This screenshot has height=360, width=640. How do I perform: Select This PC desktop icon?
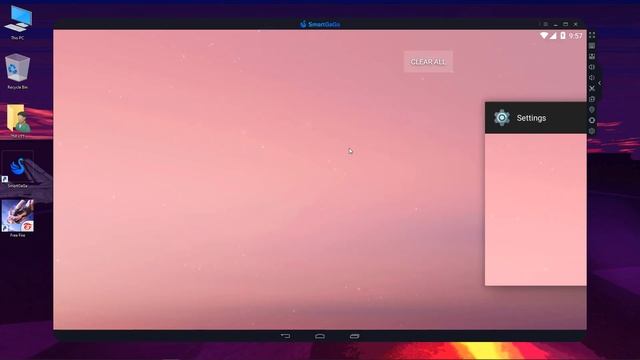(x=18, y=22)
